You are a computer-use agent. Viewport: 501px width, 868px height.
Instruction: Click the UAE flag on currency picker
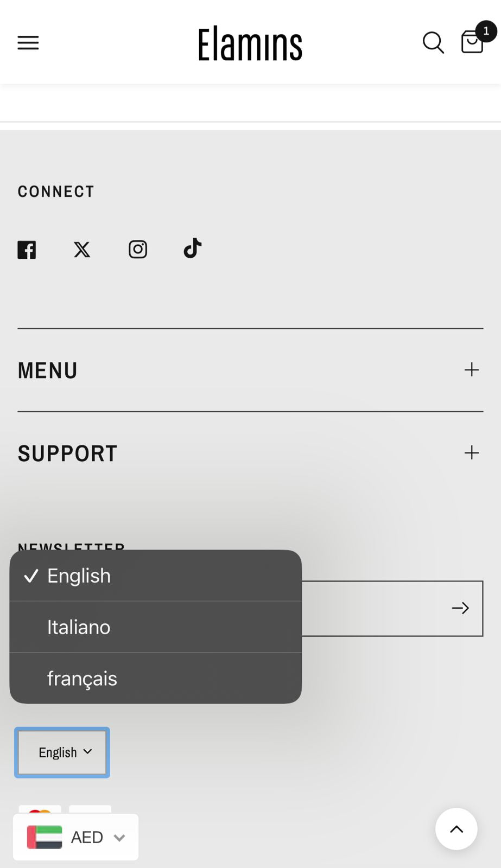coord(46,837)
